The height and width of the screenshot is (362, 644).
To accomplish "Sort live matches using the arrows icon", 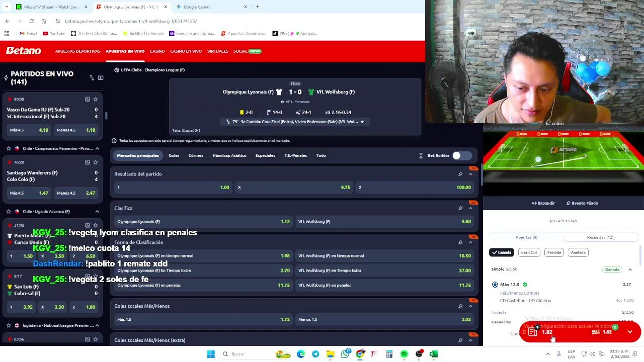I will pyautogui.click(x=92, y=78).
